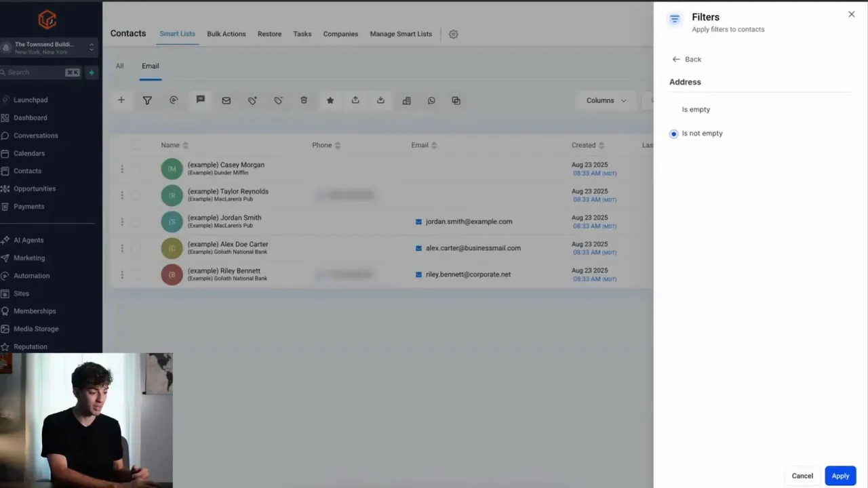Click the SMS message icon in the toolbar
The height and width of the screenshot is (488, 868).
pyautogui.click(x=200, y=100)
